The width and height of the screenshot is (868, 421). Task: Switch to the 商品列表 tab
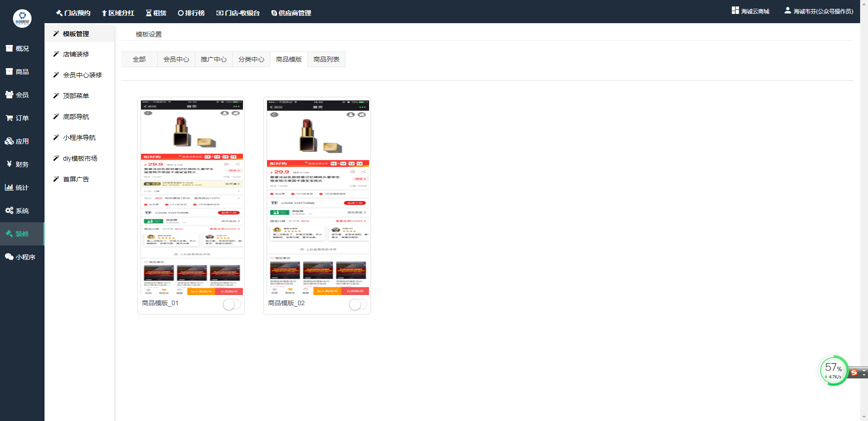(x=326, y=59)
